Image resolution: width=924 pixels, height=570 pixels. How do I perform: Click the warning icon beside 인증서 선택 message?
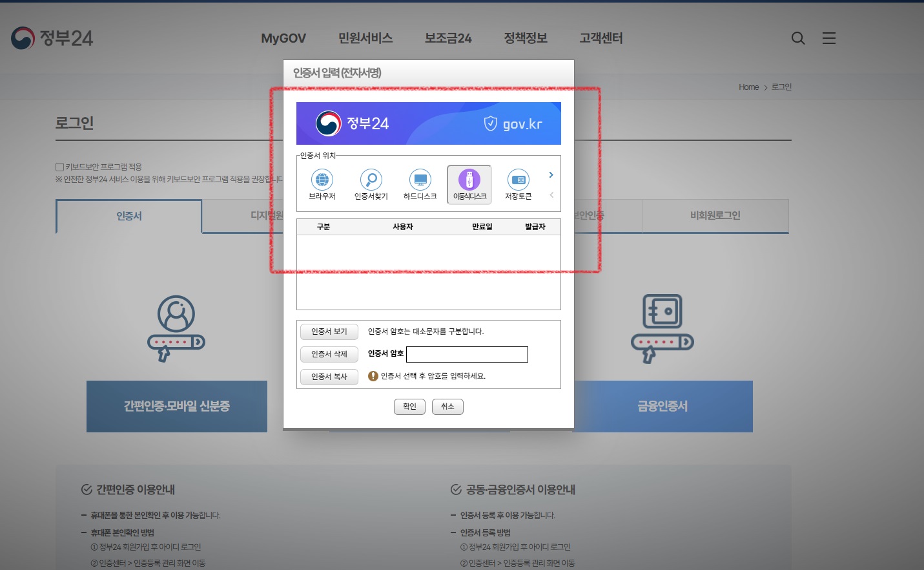(373, 376)
